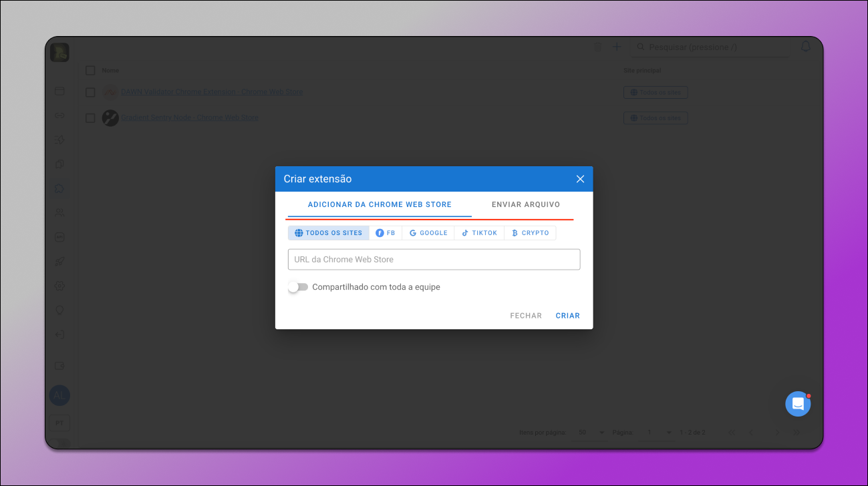Open the link (proxies) sidebar icon
Viewport: 868px width, 486px height.
pos(59,115)
